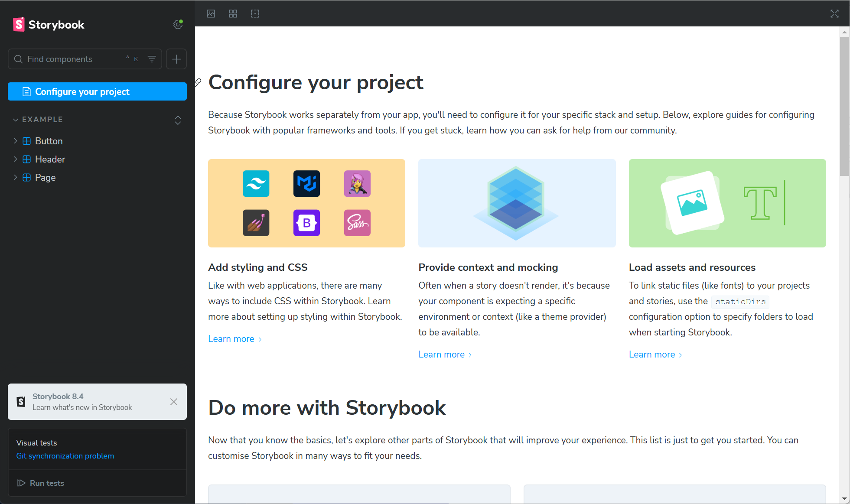Open the Storybook settings gear menu
Screen dimensions: 850x504
(178, 25)
